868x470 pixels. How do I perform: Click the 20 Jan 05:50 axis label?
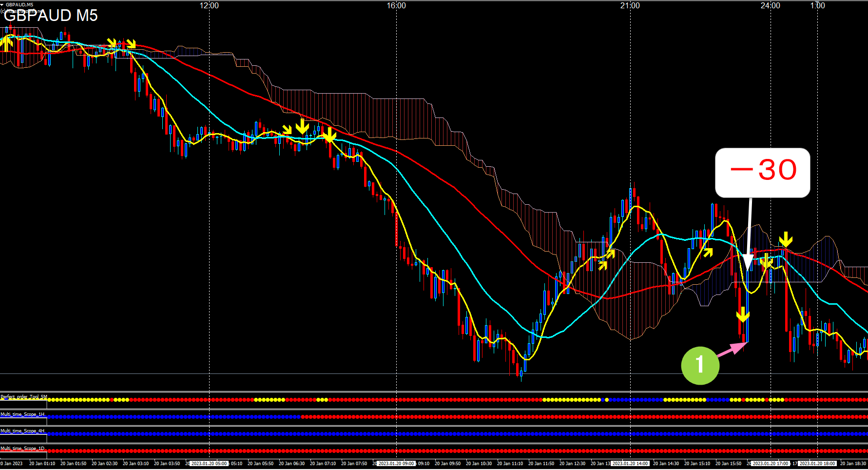(x=260, y=464)
